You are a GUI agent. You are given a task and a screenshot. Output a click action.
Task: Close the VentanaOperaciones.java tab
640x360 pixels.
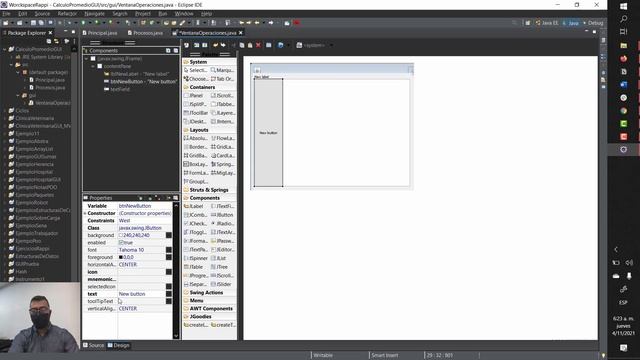[241, 33]
